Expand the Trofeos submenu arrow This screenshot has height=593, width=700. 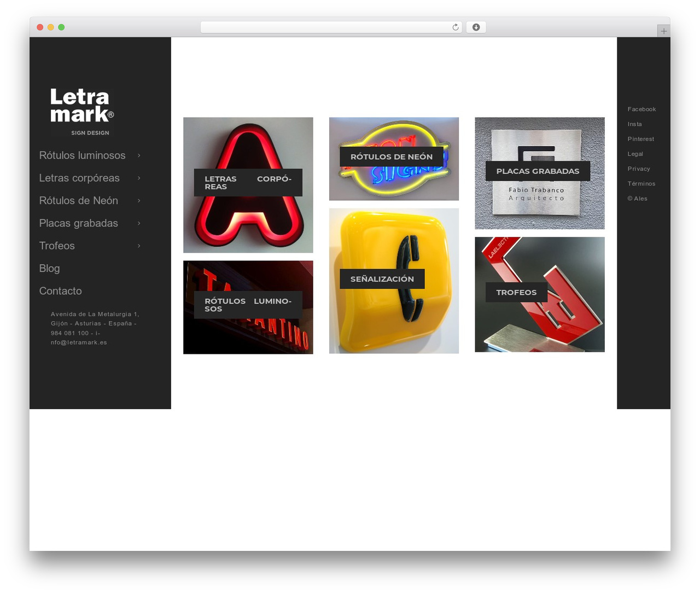pos(139,246)
